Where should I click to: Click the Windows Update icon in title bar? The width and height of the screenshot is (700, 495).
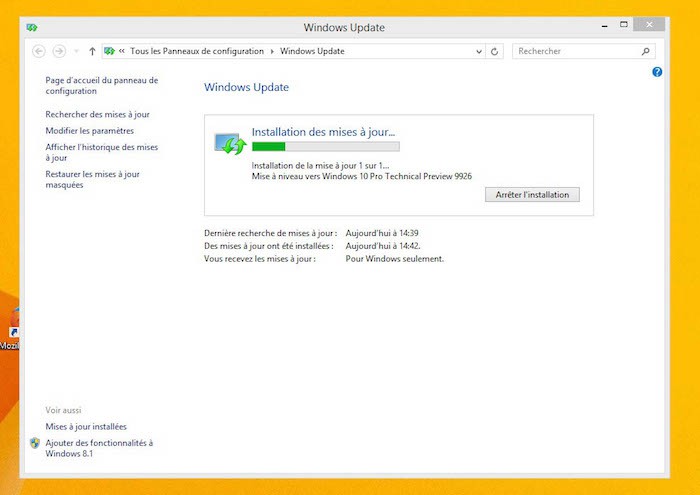tap(33, 27)
